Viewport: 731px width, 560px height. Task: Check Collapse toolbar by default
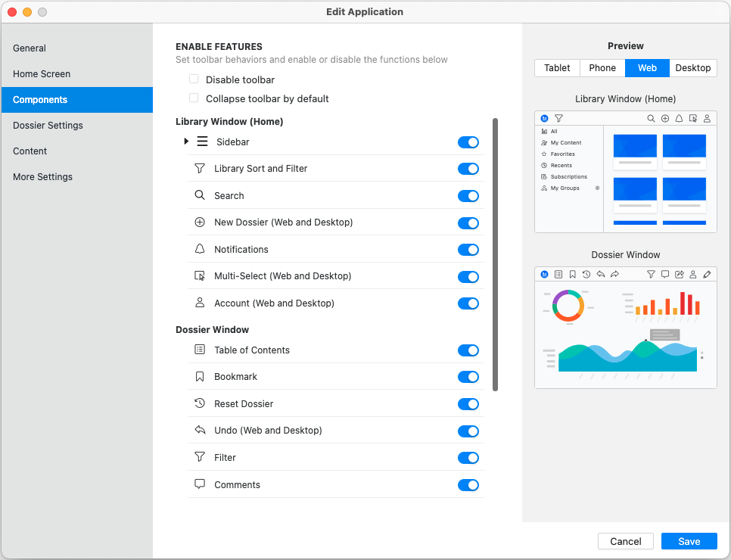pos(194,98)
